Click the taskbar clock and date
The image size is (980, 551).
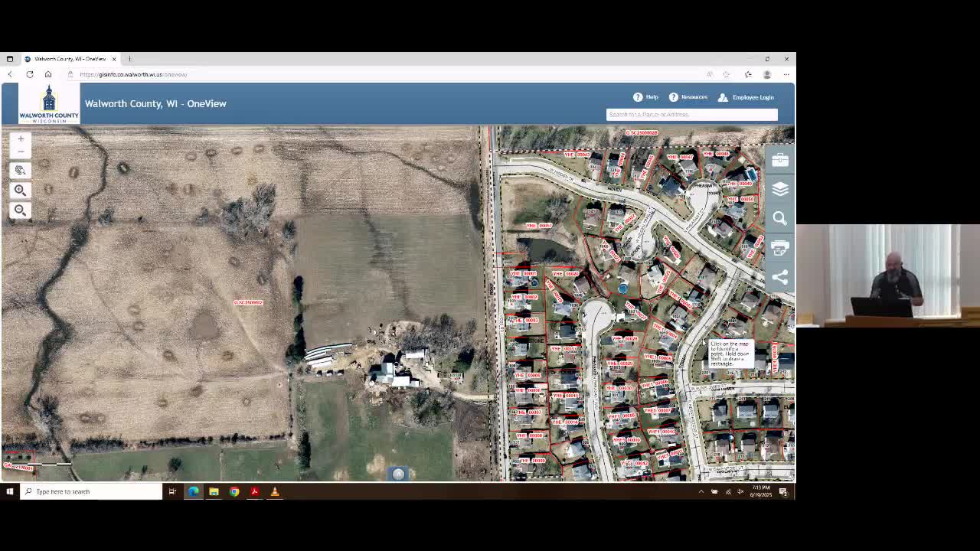point(761,491)
